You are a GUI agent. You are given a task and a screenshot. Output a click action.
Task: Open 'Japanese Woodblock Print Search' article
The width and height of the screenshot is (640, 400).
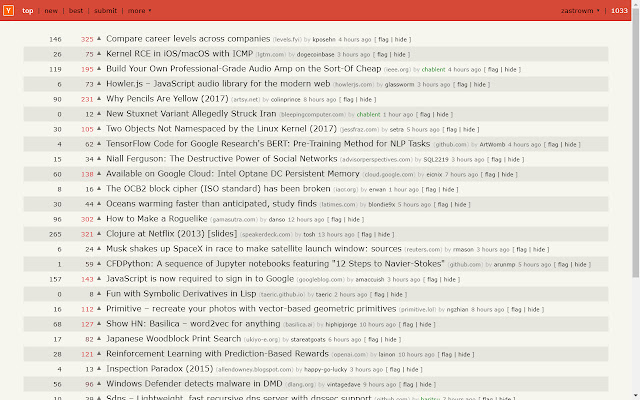[173, 338]
